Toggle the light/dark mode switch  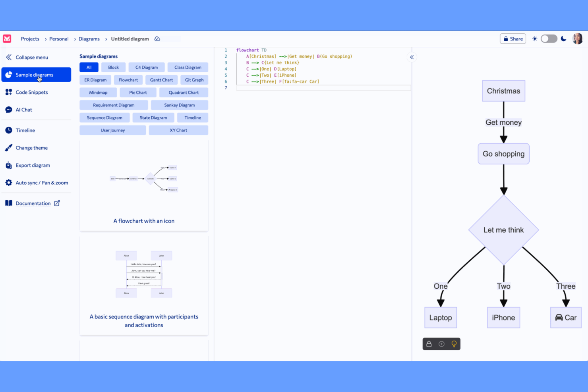(x=549, y=39)
